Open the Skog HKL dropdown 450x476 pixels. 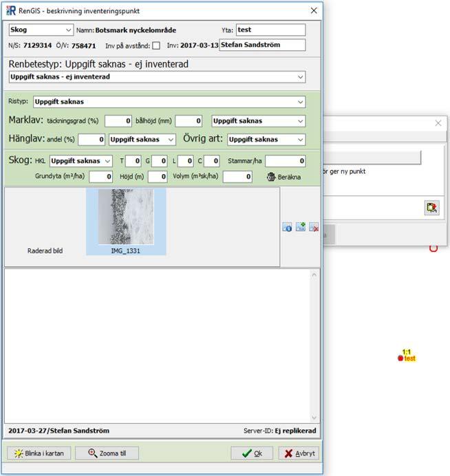(81, 161)
